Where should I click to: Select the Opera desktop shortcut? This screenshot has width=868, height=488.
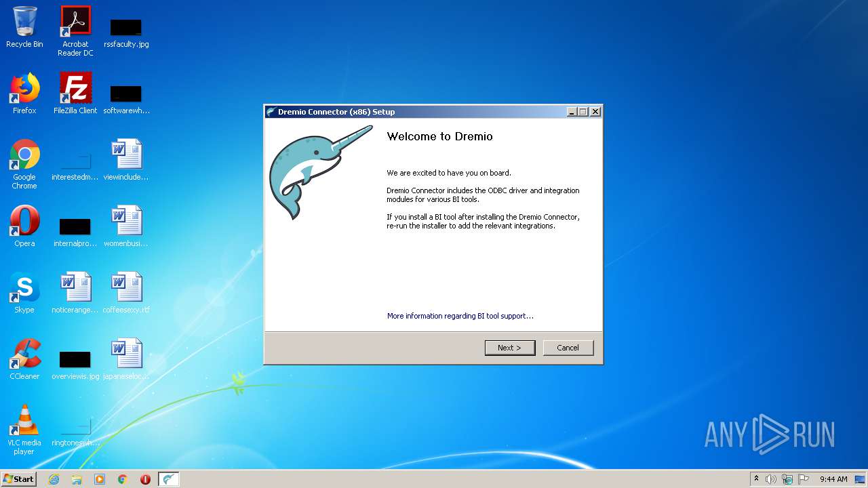pyautogui.click(x=24, y=226)
